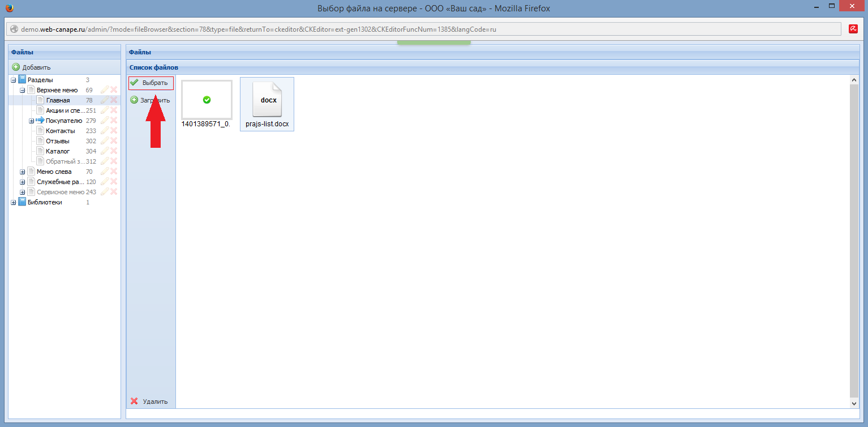Click the blue arrow icon beside Покупателю
Image resolution: width=868 pixels, height=427 pixels.
pos(40,121)
